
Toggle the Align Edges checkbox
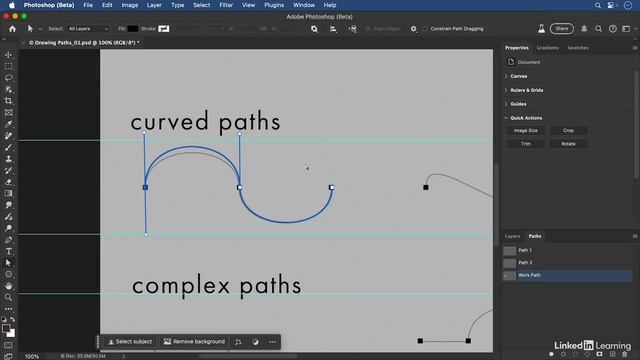pyautogui.click(x=368, y=29)
